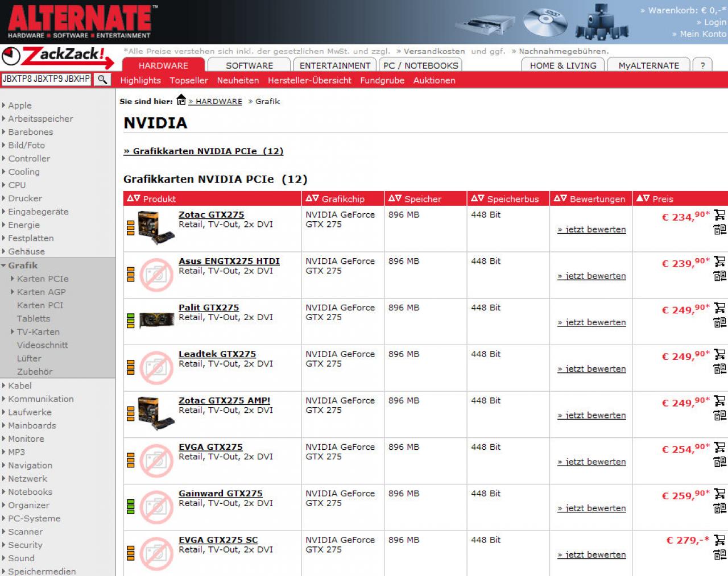Open the MyALTERNATE tab
728x576 pixels.
(x=649, y=65)
